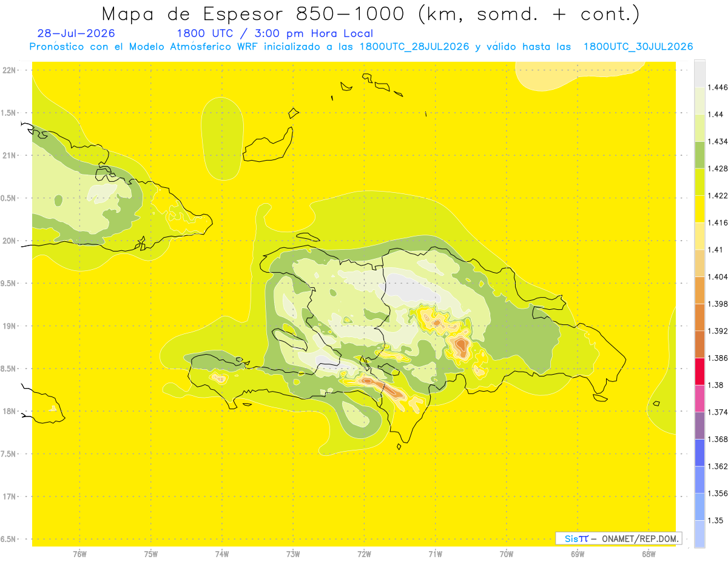Click the '22N' latitude label
This screenshot has width=728, height=562.
pos(8,70)
